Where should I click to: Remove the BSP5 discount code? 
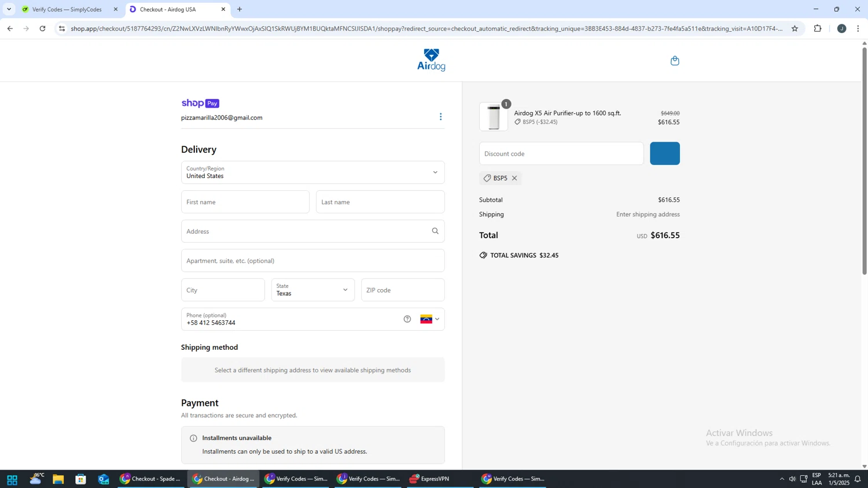(514, 178)
